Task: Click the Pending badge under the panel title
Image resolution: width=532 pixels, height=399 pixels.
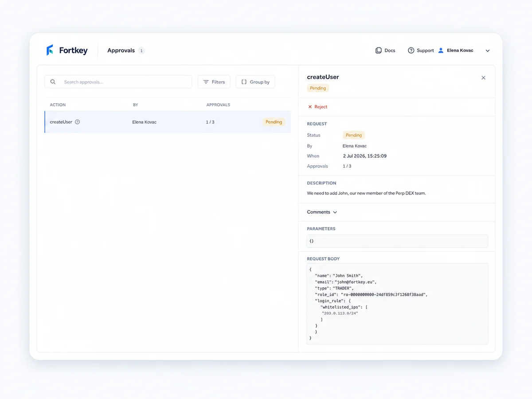Action: 318,88
